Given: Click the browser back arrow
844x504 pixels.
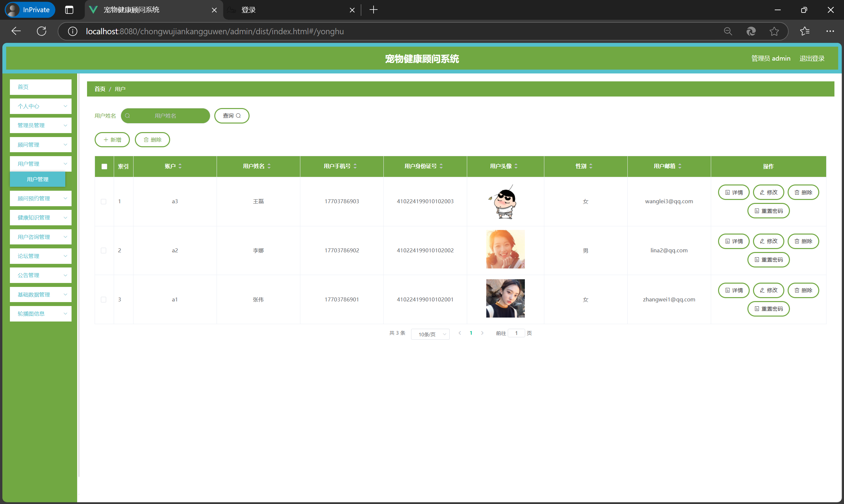Looking at the screenshot, I should tap(16, 31).
